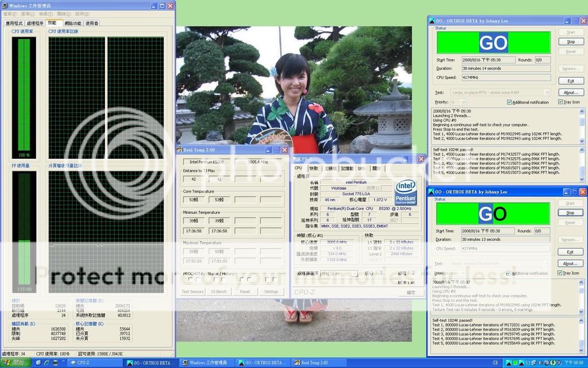
Task: Open the processor selection dropdown in CPU-Z
Action: coord(354,273)
